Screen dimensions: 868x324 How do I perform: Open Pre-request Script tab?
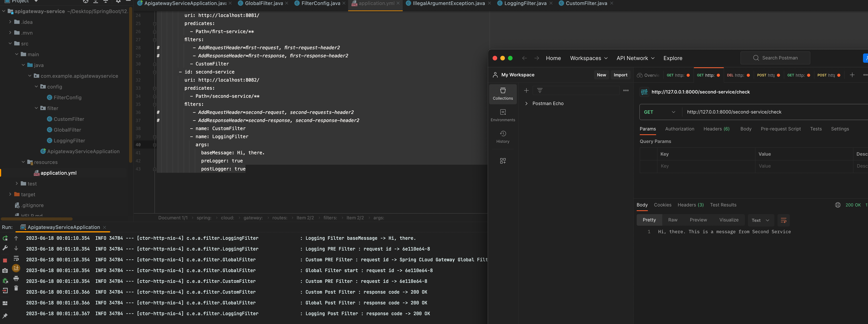click(x=780, y=129)
